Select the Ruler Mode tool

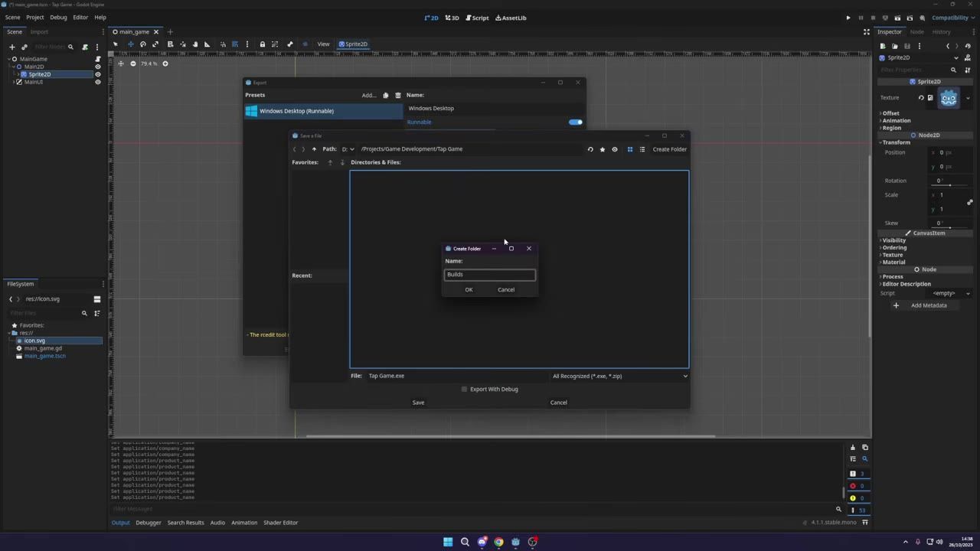[207, 44]
